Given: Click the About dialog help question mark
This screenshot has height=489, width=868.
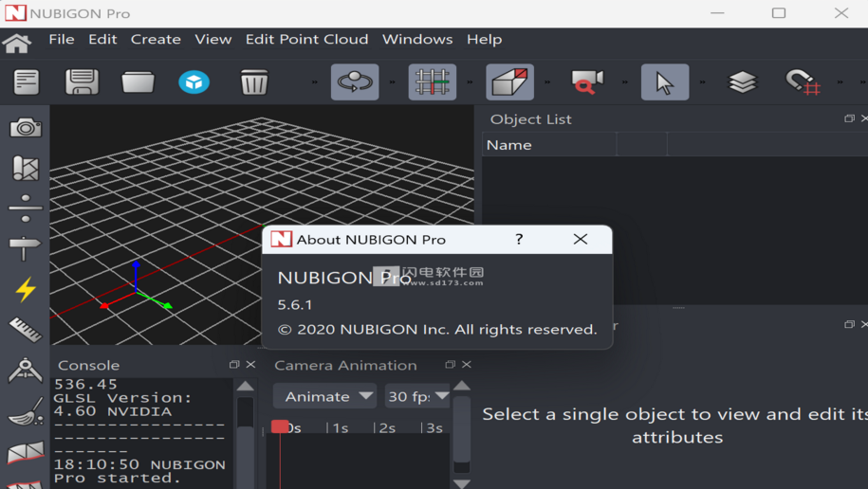Looking at the screenshot, I should pos(519,239).
